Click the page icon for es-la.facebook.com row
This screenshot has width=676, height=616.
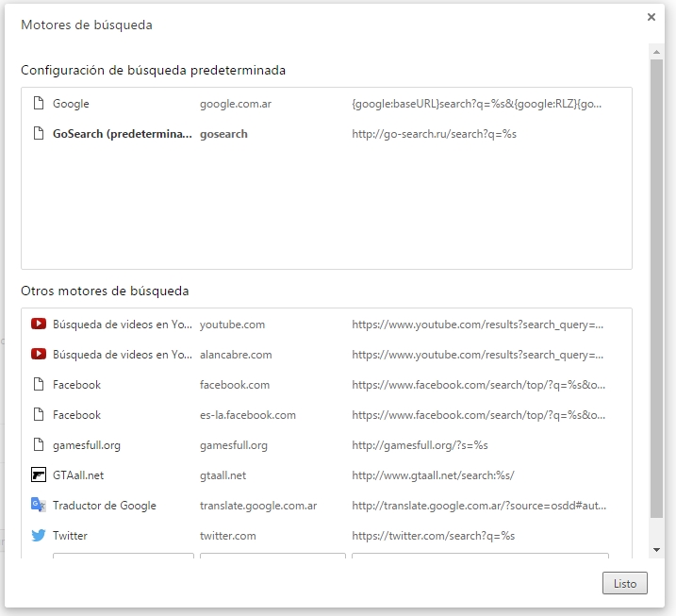[39, 414]
